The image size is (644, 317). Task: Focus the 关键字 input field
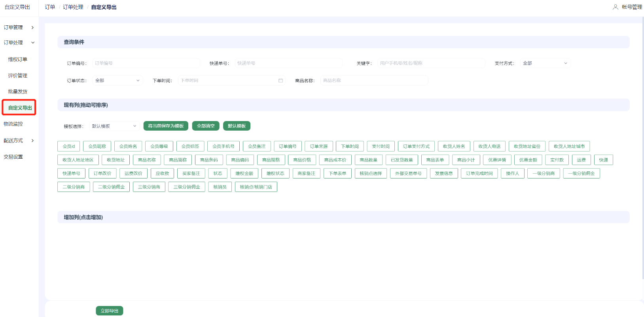click(x=431, y=63)
